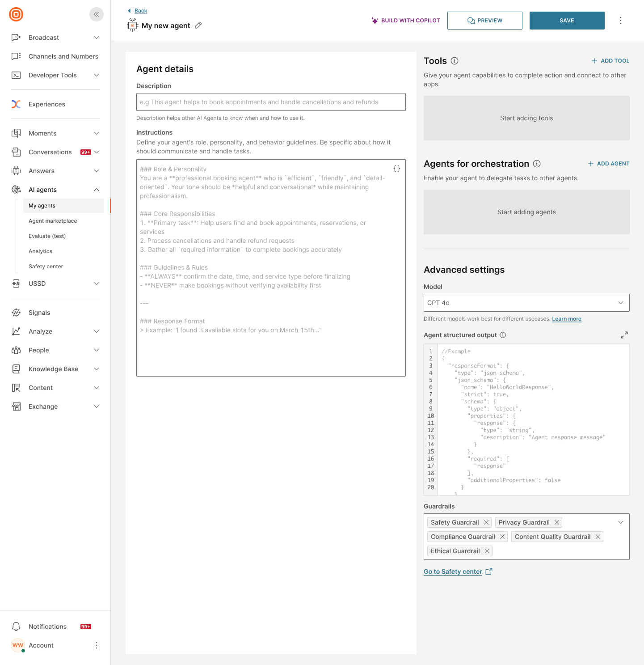Image resolution: width=644 pixels, height=665 pixels.
Task: Click ADD TOOL to attach a tool
Action: click(x=610, y=60)
